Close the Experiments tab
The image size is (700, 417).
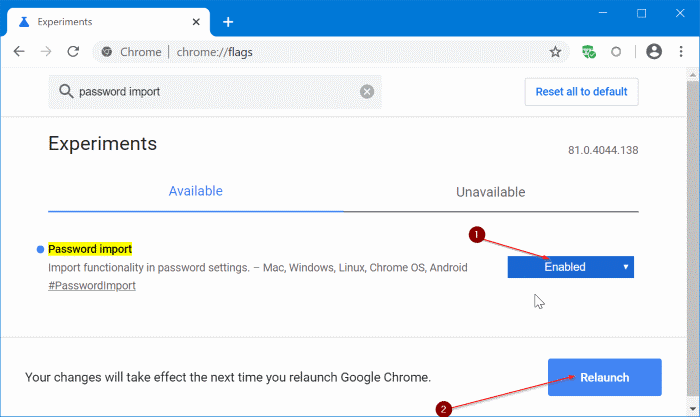click(x=196, y=22)
